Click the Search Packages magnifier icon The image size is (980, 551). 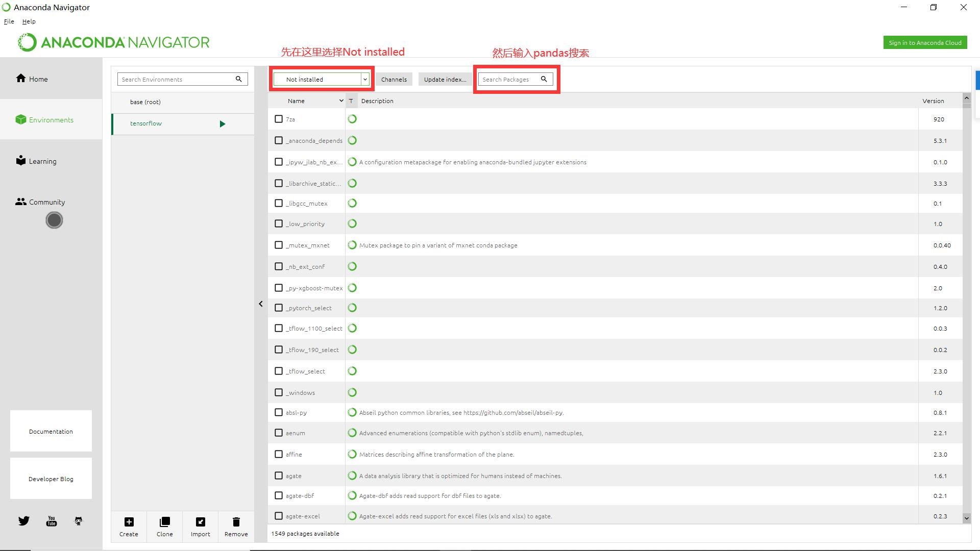[x=544, y=79]
